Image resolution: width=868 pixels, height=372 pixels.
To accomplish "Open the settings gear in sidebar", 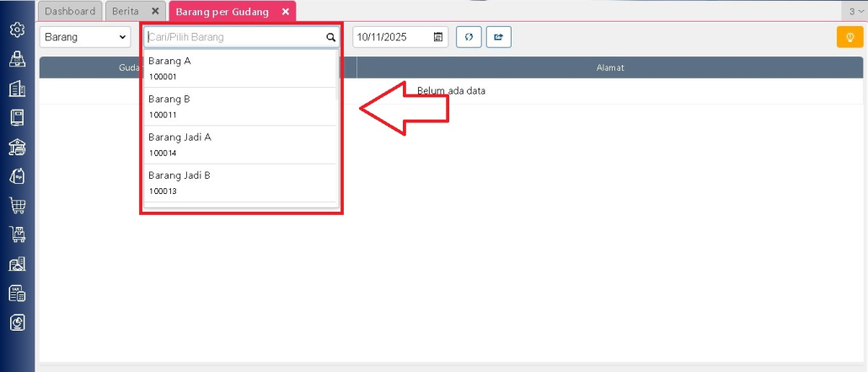I will [17, 30].
